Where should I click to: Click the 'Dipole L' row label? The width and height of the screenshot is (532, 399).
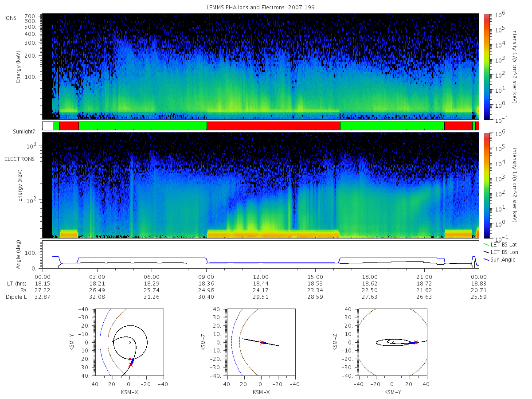tap(16, 297)
